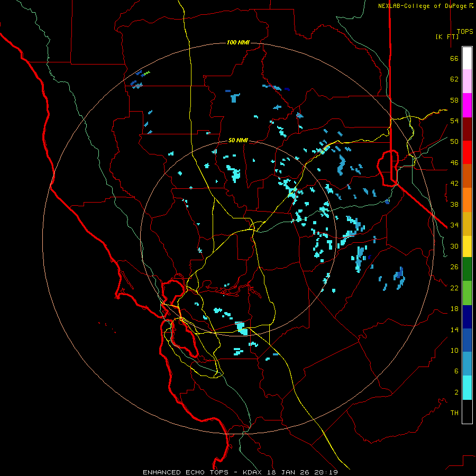Click the magenta legend swatch

pos(467,105)
